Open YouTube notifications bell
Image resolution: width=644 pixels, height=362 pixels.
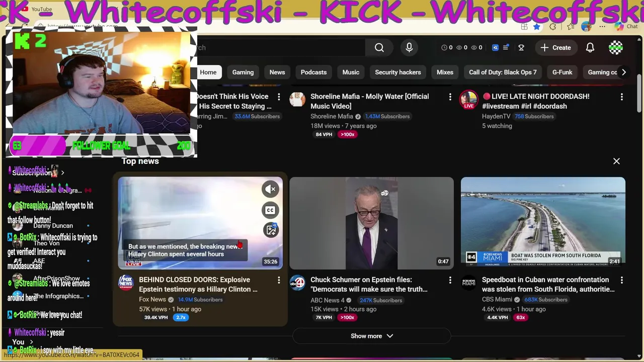[x=590, y=48]
